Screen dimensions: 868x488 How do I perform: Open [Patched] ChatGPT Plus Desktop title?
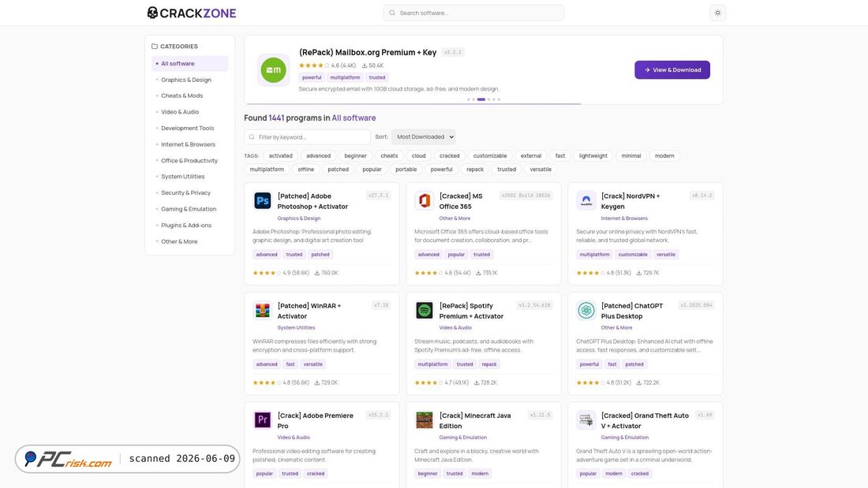[631, 311]
